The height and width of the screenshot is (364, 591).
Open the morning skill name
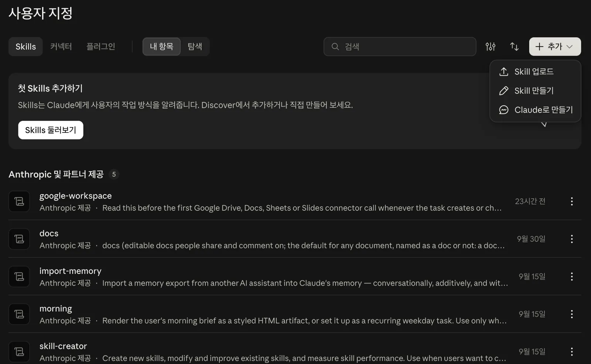(x=56, y=309)
